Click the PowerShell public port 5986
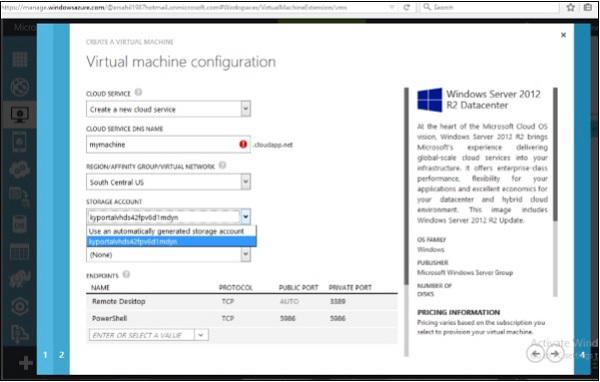Screen dimensions: 600x382 tap(288, 318)
